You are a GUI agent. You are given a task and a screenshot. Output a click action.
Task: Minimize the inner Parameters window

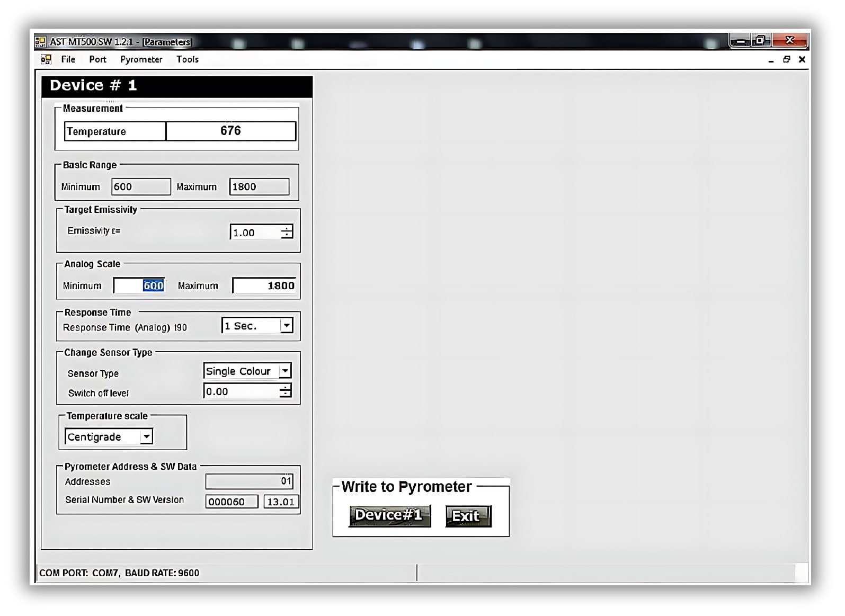(x=771, y=60)
